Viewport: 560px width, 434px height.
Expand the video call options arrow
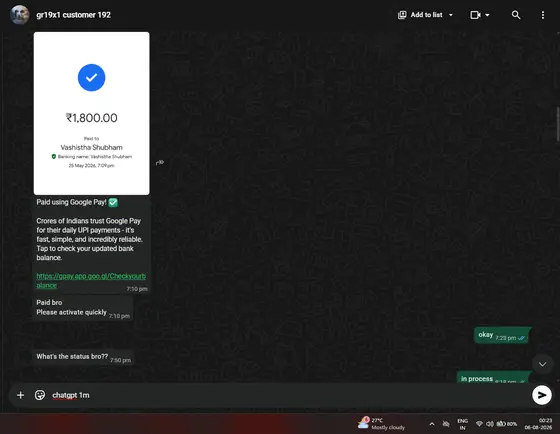tap(488, 15)
